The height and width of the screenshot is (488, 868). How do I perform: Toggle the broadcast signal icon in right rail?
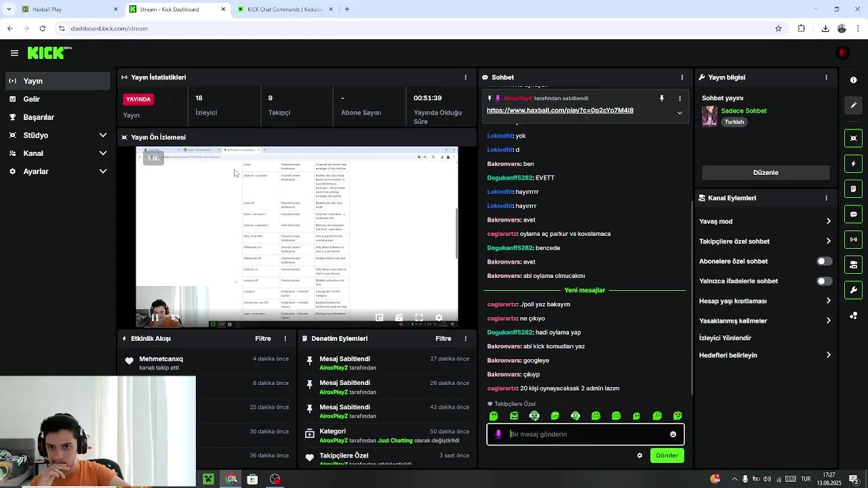853,239
